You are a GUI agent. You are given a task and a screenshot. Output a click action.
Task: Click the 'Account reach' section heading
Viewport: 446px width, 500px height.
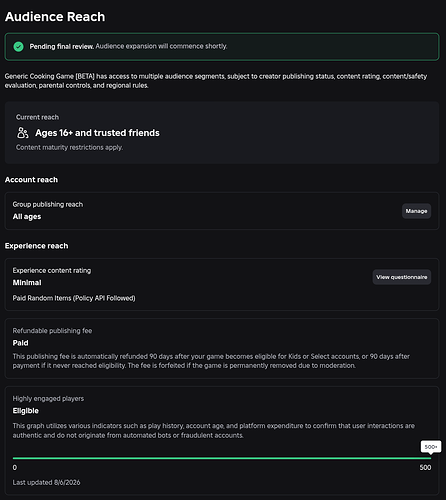click(x=31, y=180)
